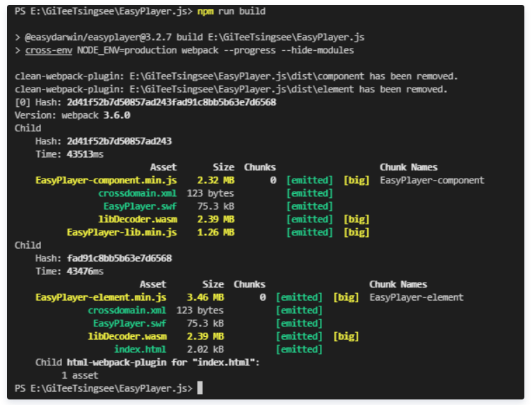Click EasyPlayer-lib.min.js asset name
The image size is (532, 405).
[x=122, y=233]
